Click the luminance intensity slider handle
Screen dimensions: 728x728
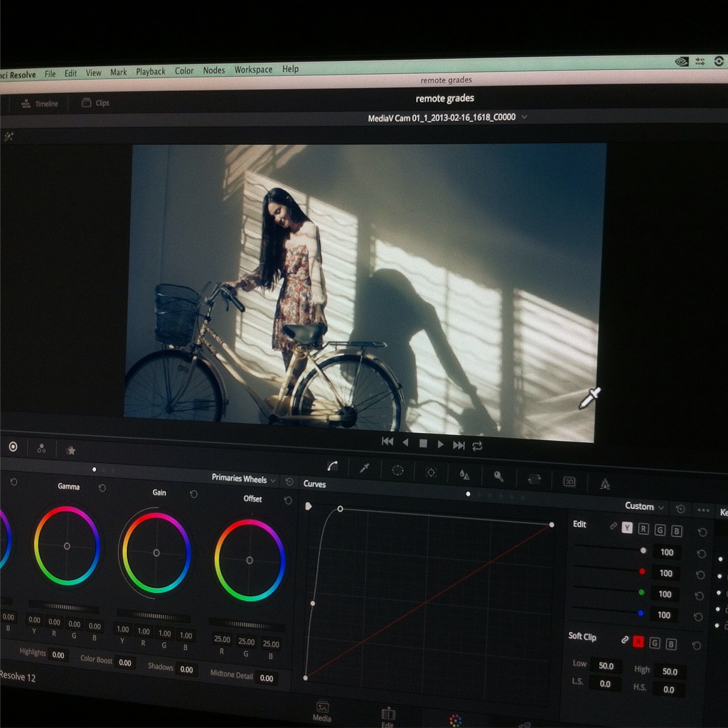tap(643, 551)
